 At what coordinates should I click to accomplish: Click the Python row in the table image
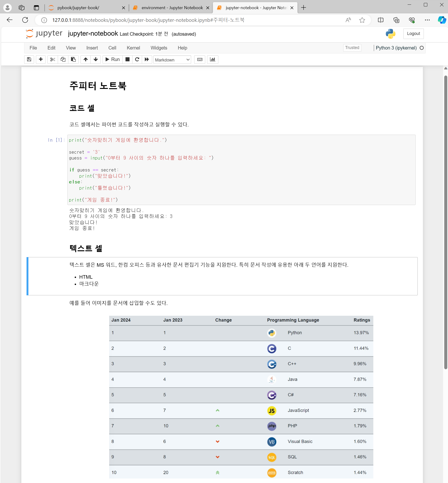point(241,333)
